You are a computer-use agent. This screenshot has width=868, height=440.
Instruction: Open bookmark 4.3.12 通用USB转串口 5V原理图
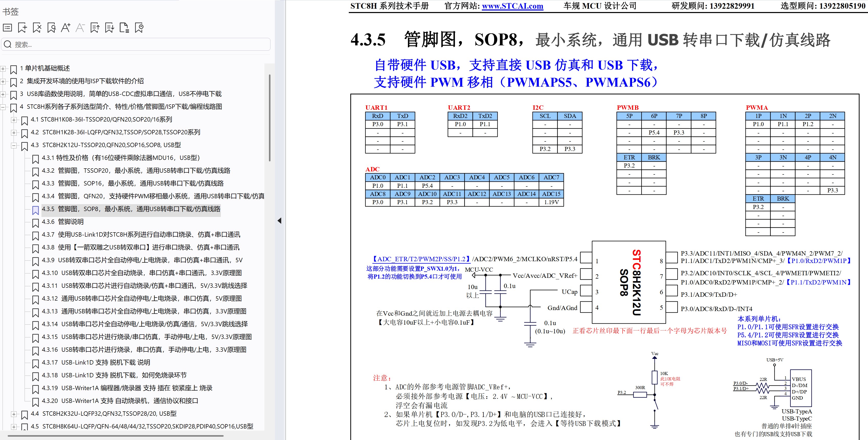tap(142, 299)
